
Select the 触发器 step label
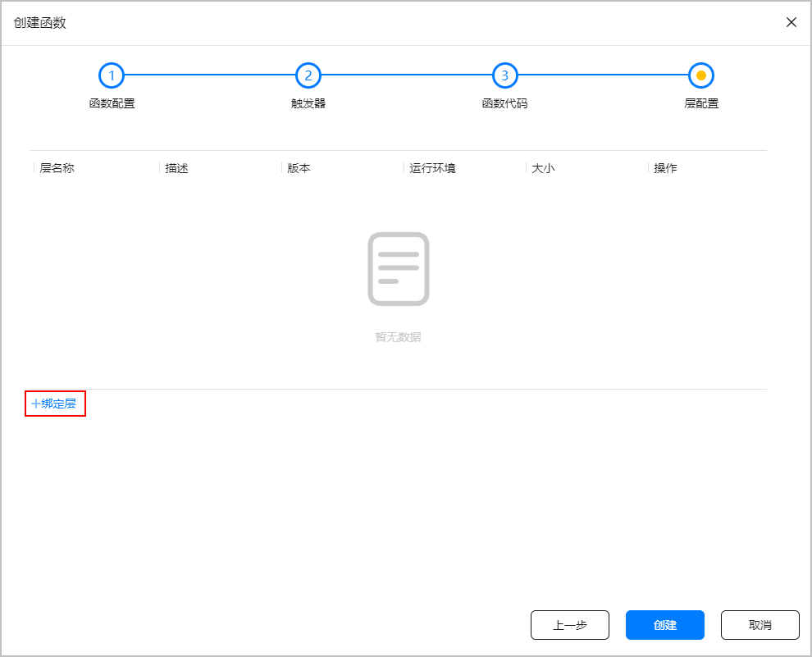(308, 104)
